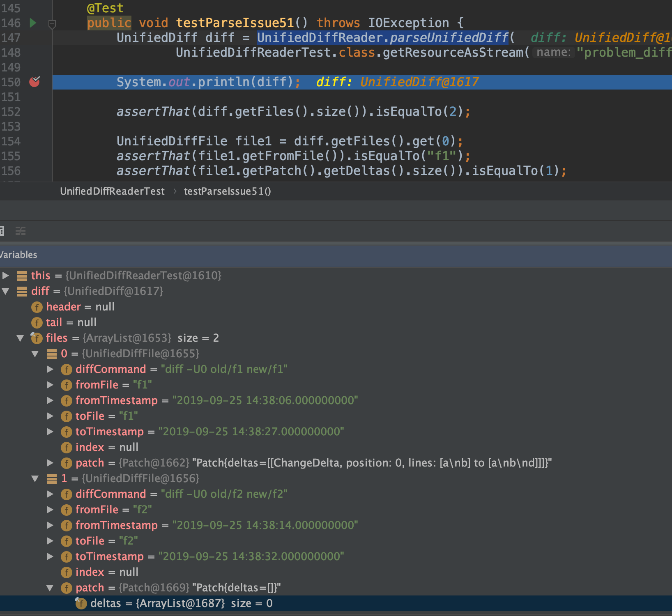Expand fromFile "f2" field

(x=50, y=510)
